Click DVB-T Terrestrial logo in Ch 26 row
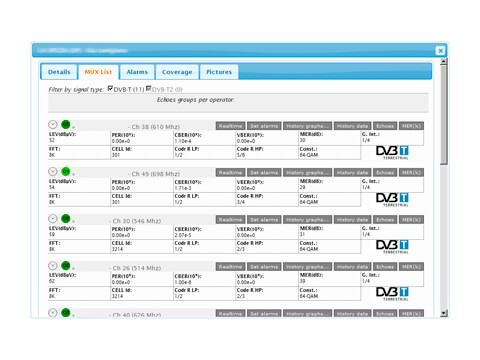 point(392,293)
